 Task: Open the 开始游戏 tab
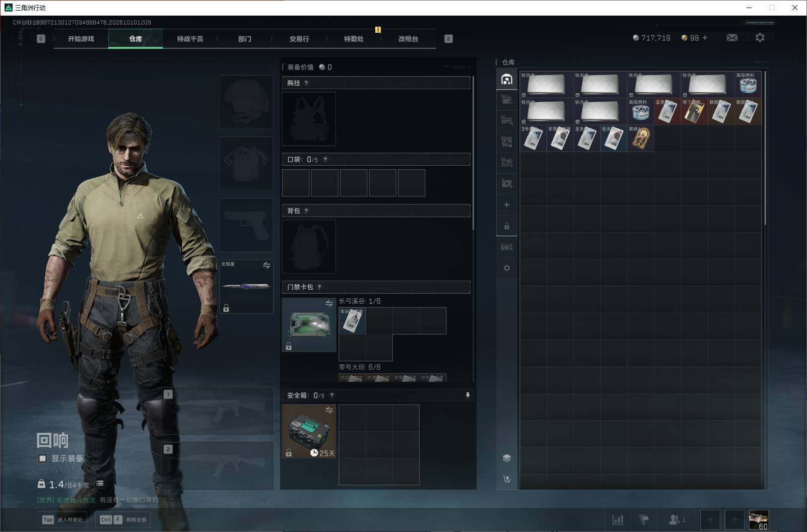81,39
